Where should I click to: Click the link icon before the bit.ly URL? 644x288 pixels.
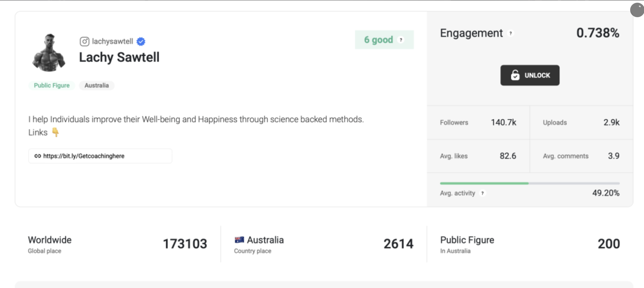(37, 156)
